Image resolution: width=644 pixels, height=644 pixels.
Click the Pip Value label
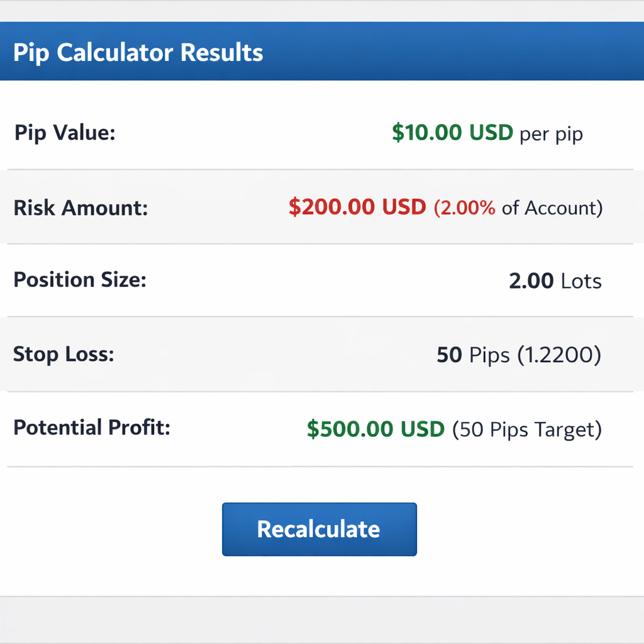click(x=65, y=133)
